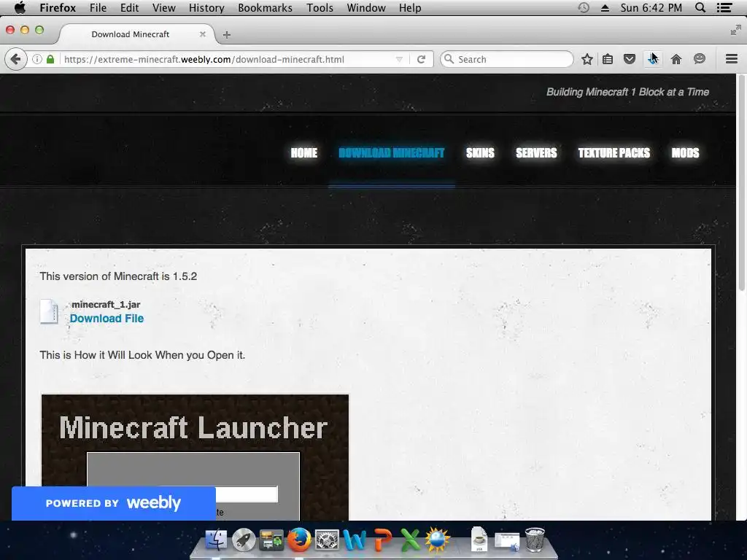Expand the URL history dropdown arrow
Screen dimensions: 747x560
pyautogui.click(x=399, y=60)
